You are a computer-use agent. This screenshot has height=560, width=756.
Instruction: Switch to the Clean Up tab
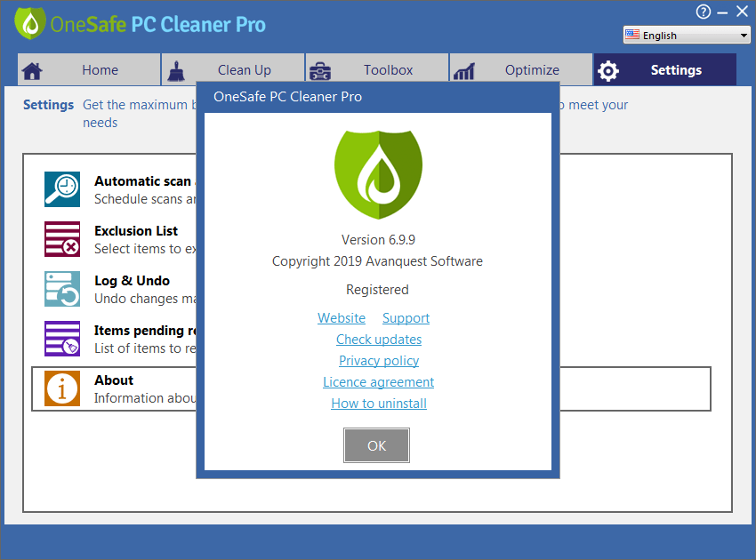(x=233, y=70)
